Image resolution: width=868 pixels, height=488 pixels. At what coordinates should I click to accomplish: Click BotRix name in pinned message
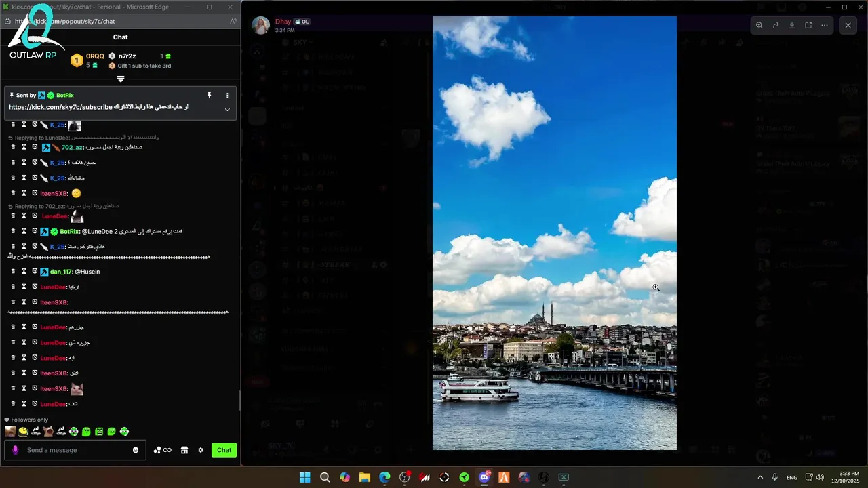point(64,96)
